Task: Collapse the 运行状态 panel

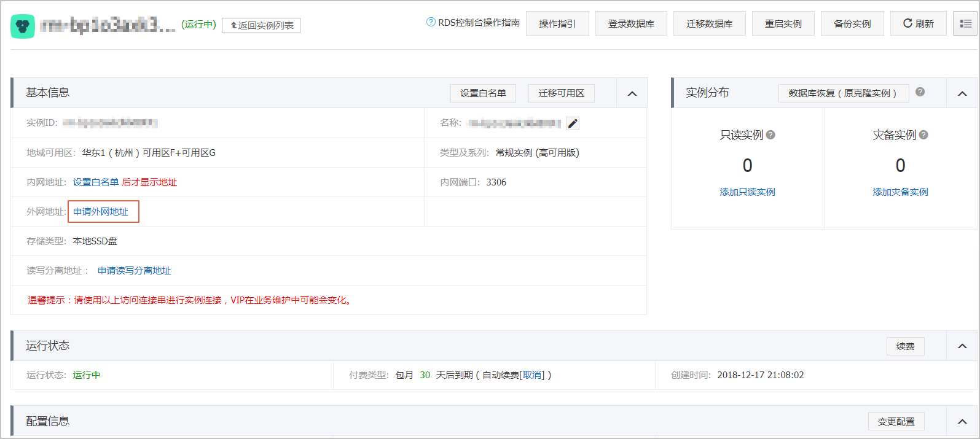Action: pyautogui.click(x=962, y=346)
